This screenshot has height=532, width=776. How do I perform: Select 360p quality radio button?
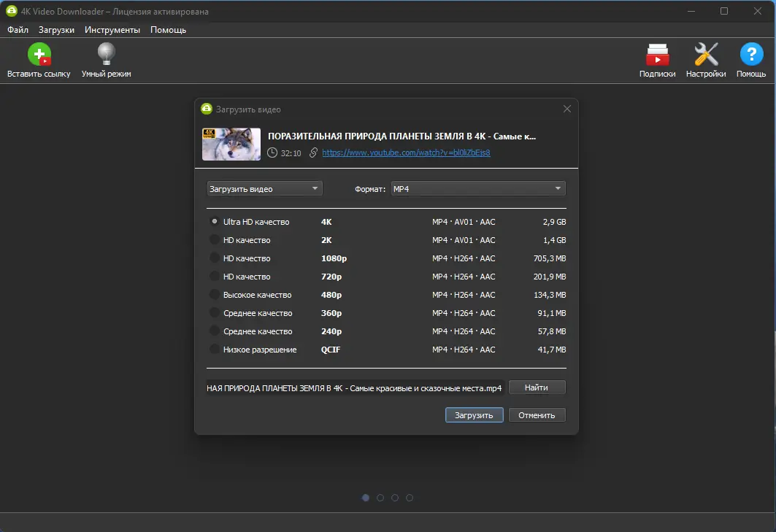click(x=215, y=313)
